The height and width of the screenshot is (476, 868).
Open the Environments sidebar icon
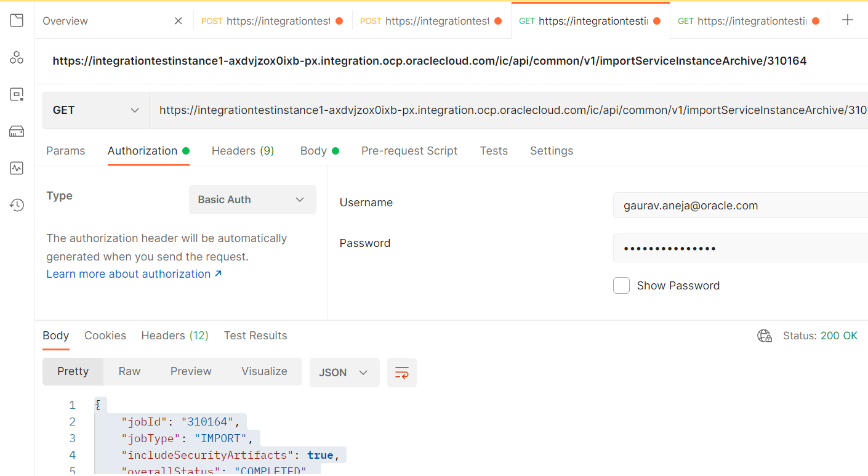[x=17, y=94]
